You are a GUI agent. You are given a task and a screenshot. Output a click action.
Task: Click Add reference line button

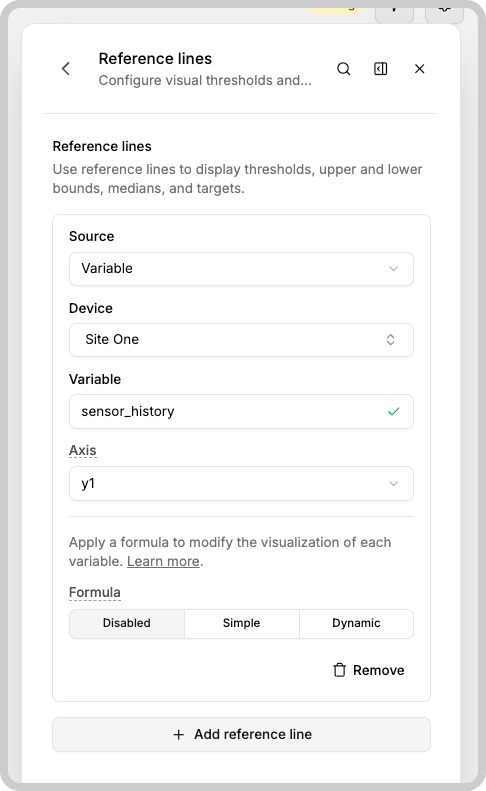coord(241,734)
